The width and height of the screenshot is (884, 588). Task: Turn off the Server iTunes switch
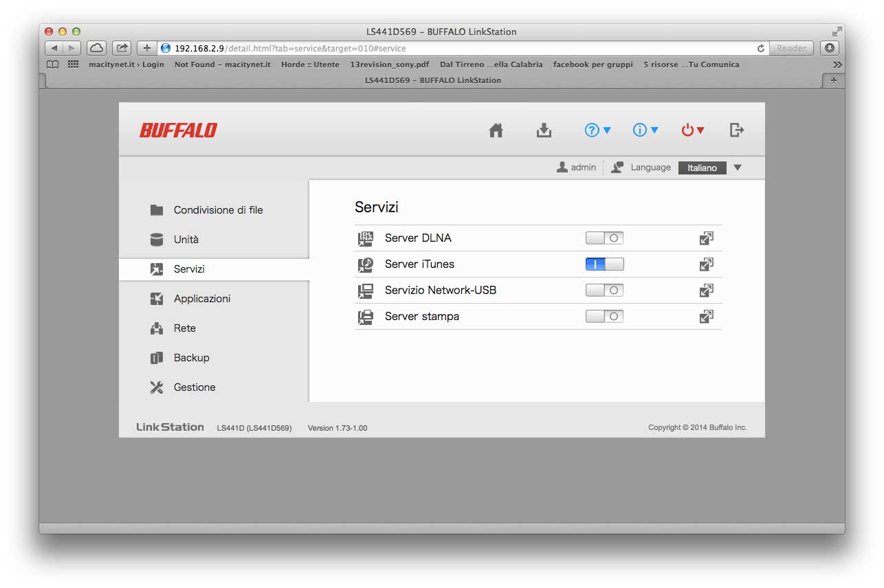coord(604,264)
